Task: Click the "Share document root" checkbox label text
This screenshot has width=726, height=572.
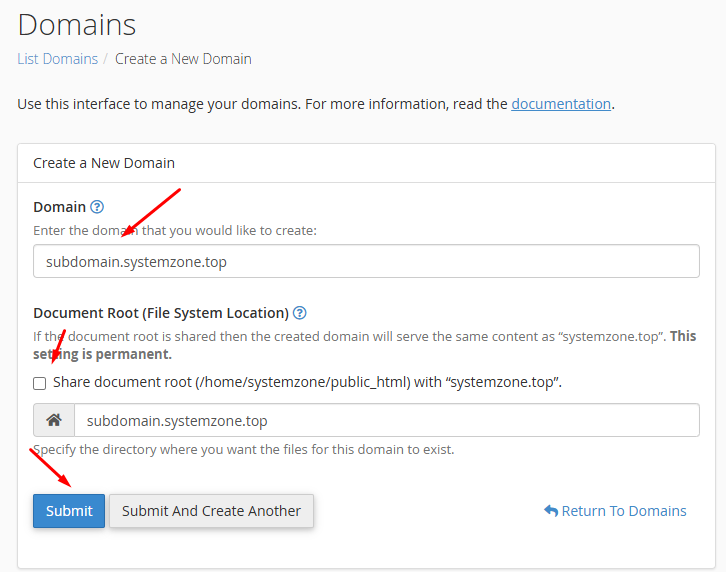Action: point(307,382)
